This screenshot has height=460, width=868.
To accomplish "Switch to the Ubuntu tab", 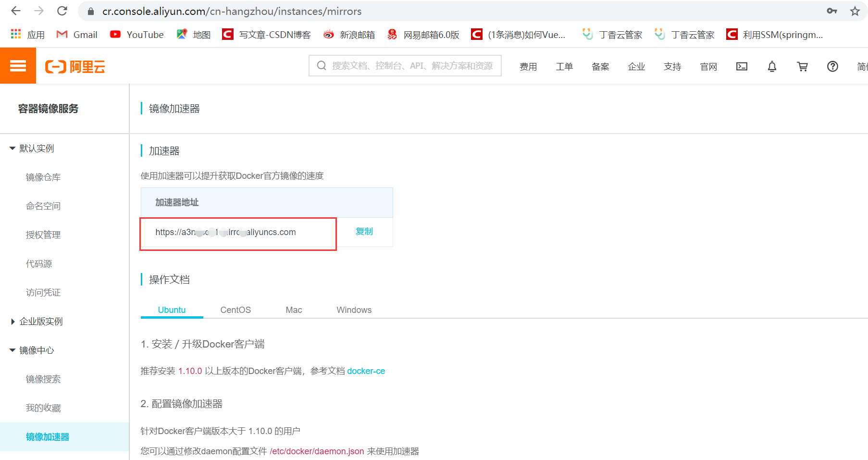I will click(172, 310).
